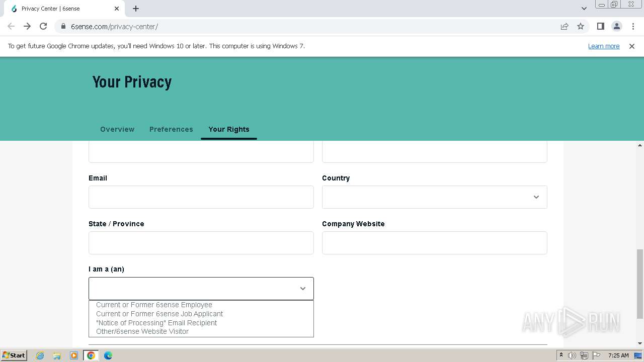Click the page vertical scrollbar thumb
Screen dimensions: 644x362
click(640, 284)
